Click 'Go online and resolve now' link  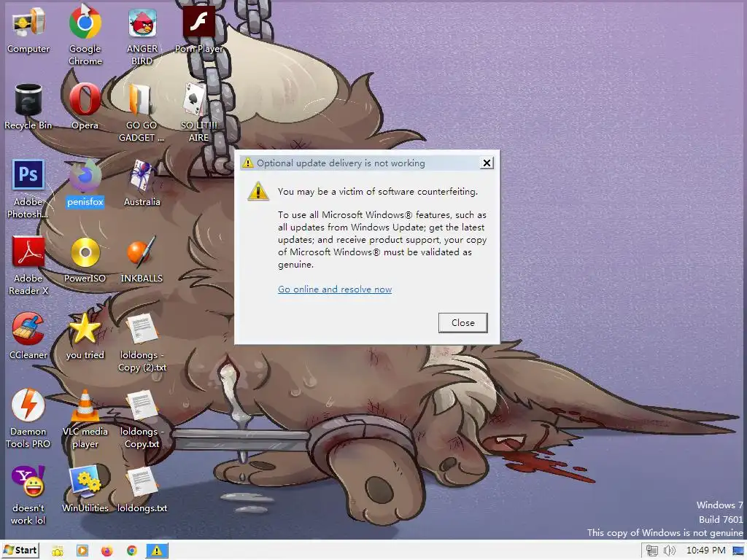[335, 289]
